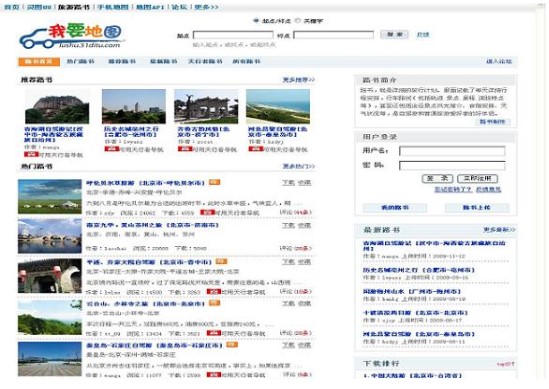Switch to the 推荐路书 tab
The width and height of the screenshot is (549, 389).
tap(122, 62)
